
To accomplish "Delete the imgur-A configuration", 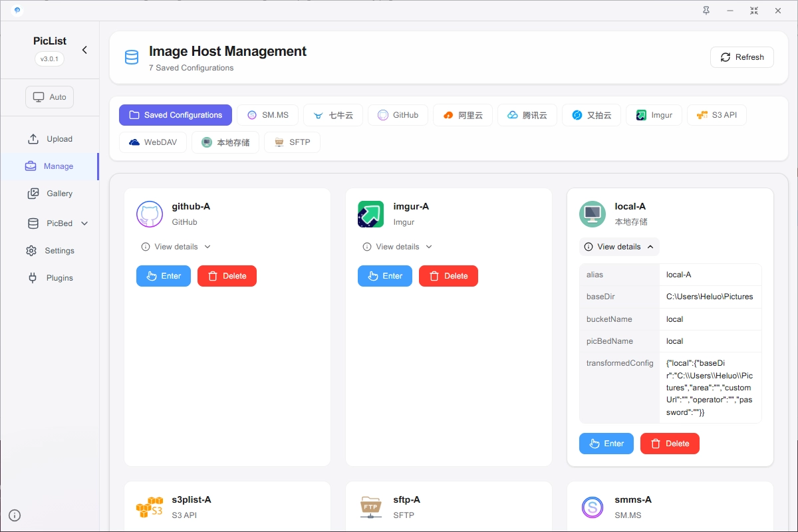I will pos(448,276).
